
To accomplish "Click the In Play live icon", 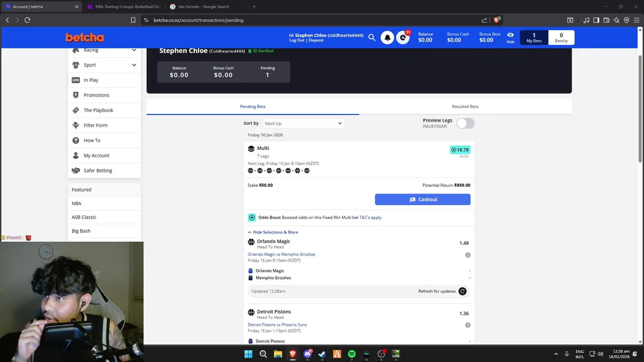I will pyautogui.click(x=75, y=80).
